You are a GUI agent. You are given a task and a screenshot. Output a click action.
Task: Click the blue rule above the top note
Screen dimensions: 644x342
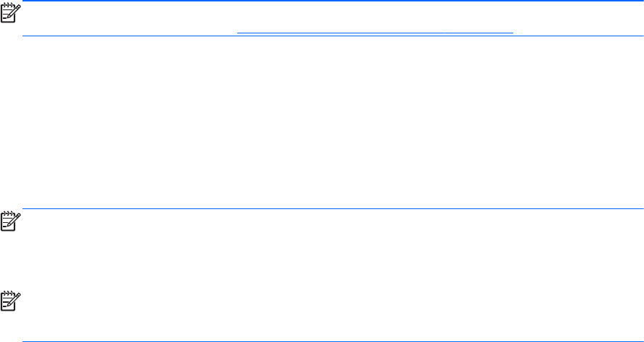click(322, 1)
